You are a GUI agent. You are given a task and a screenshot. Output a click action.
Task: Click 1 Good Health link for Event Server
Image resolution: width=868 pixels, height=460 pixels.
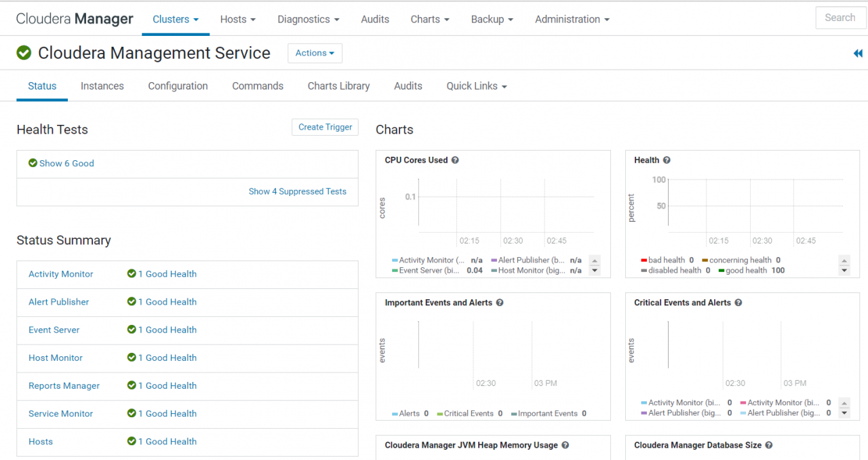167,330
